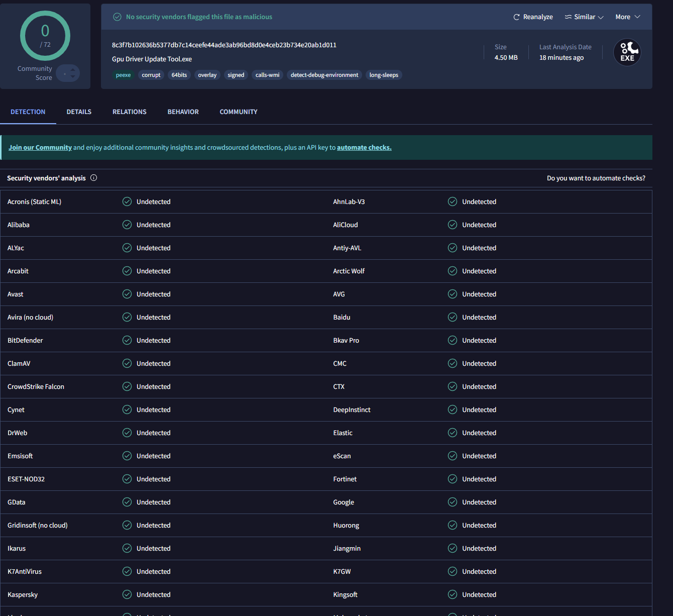Click the signed tag
This screenshot has height=616, width=673.
pos(236,75)
